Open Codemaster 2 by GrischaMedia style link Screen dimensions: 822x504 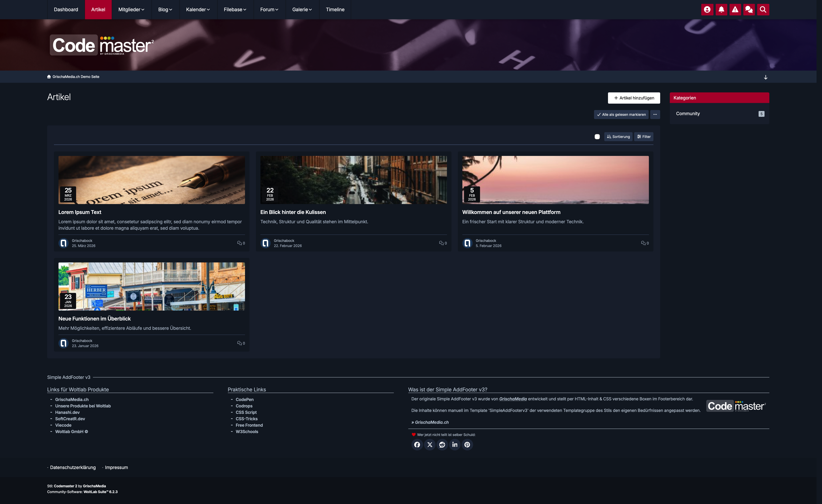click(80, 486)
